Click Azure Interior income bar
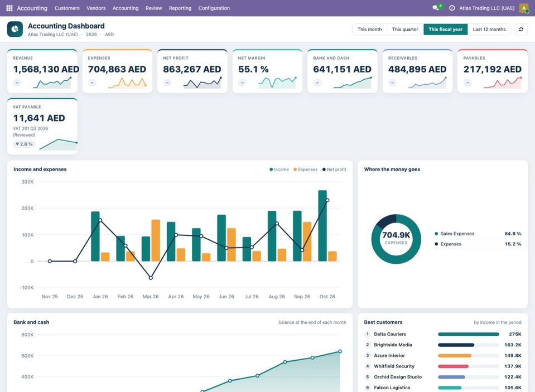Image resolution: width=535 pixels, height=392 pixels. tap(455, 356)
